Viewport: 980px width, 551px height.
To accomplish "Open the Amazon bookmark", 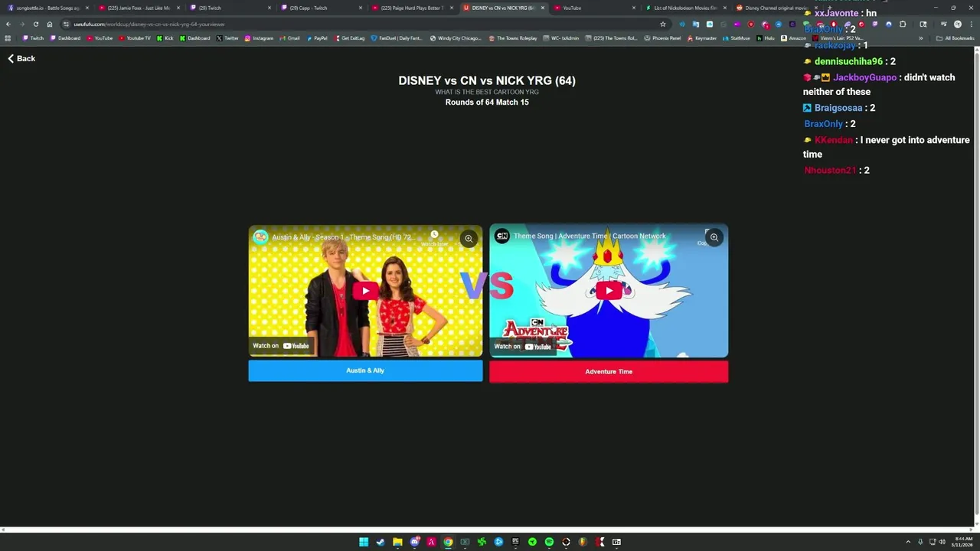I will coord(793,38).
